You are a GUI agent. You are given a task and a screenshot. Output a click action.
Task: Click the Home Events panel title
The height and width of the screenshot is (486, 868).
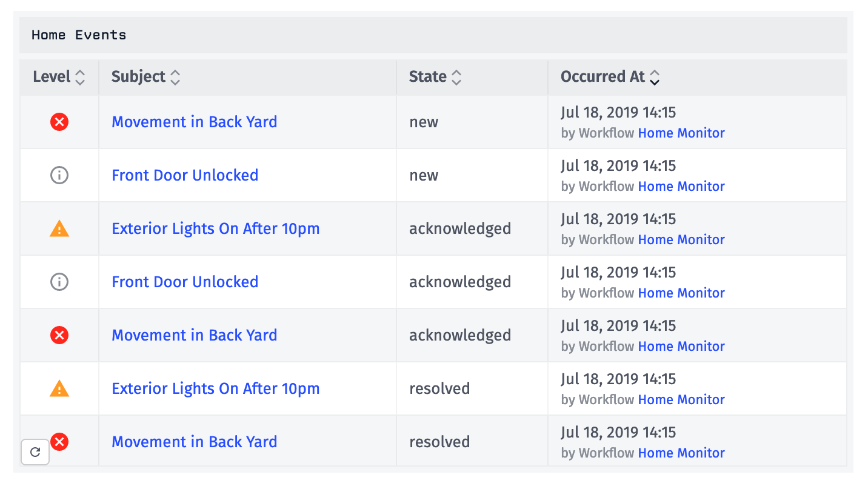78,35
